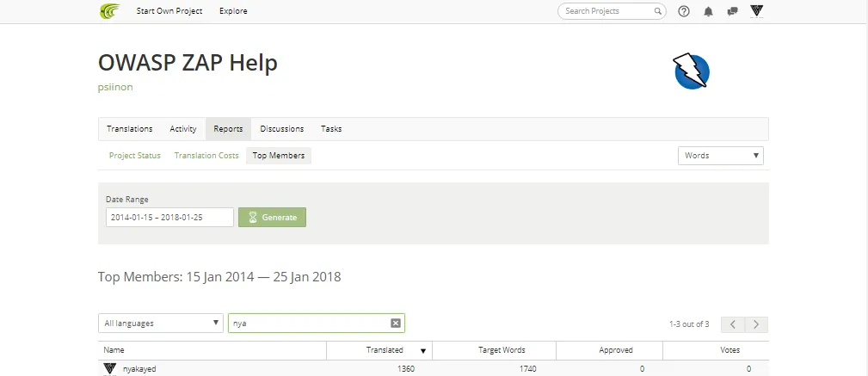Open the Tasks tab
The image size is (868, 376).
point(331,128)
